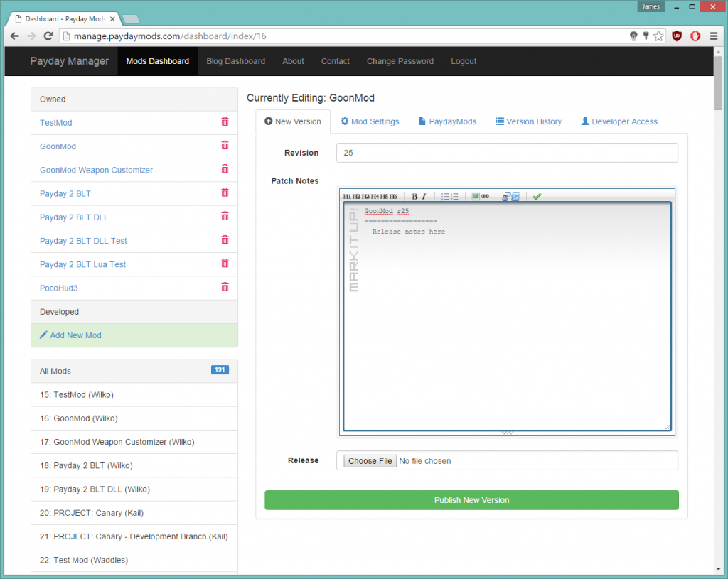
Task: Click the trash icon for Payday 2 BLT
Action: [x=225, y=193]
